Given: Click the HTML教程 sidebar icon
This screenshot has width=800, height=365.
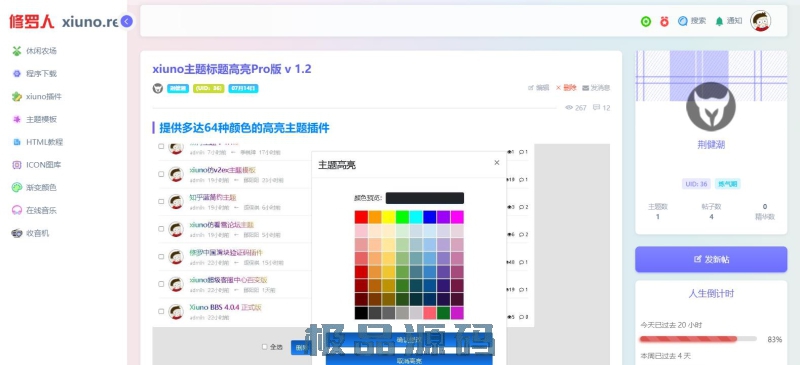Looking at the screenshot, I should tap(17, 142).
